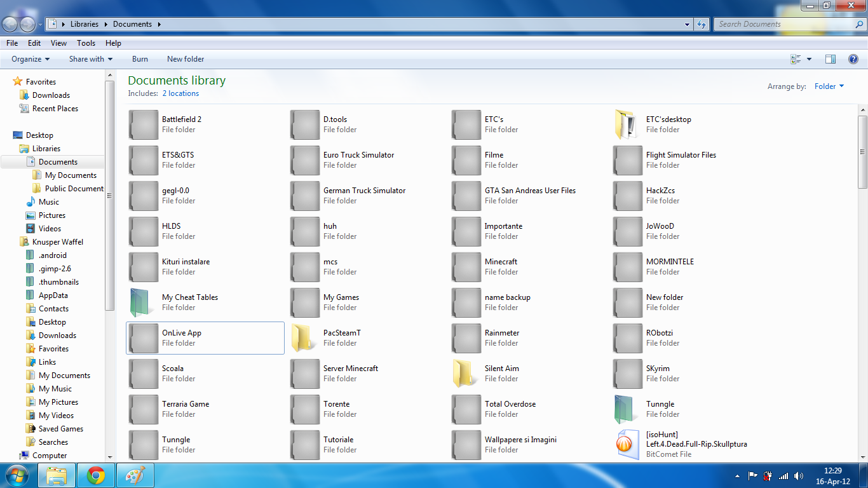Toggle the preview pane button
This screenshot has height=488, width=868.
pyautogui.click(x=830, y=59)
